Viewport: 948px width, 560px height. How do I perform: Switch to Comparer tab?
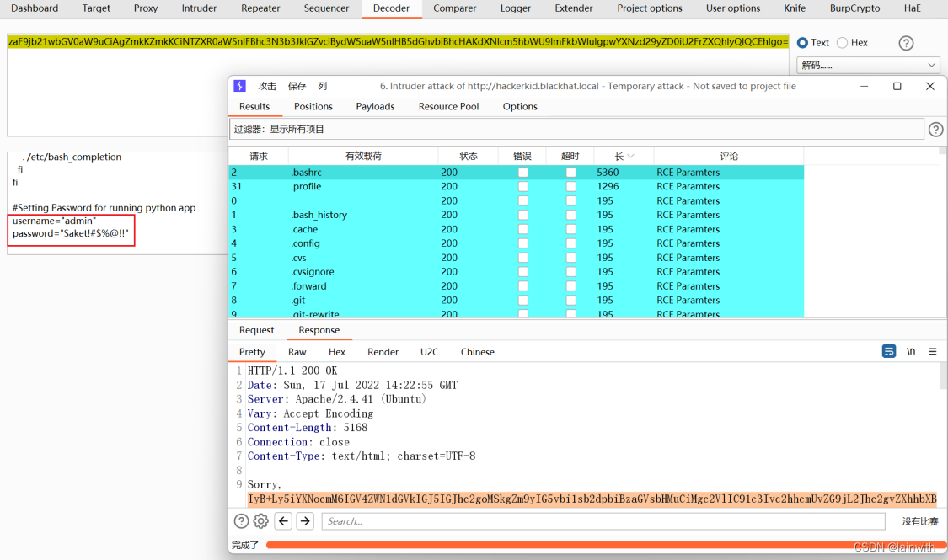455,8
